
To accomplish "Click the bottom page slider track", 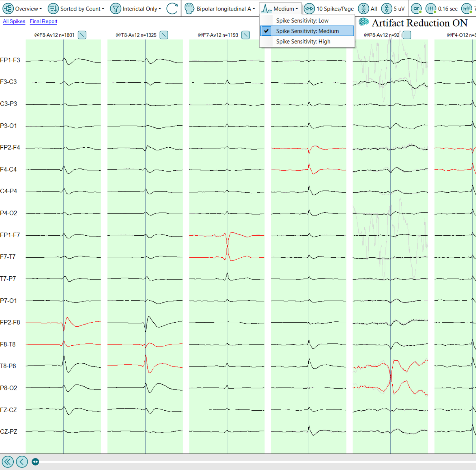I will coord(258,462).
